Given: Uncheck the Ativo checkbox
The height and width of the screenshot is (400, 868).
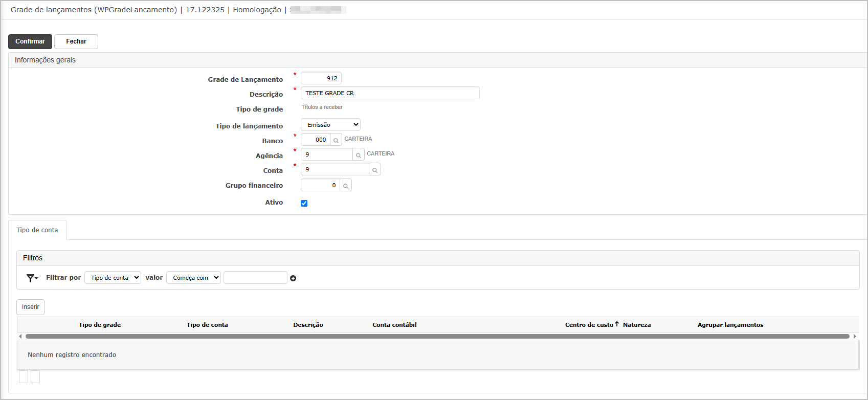Looking at the screenshot, I should (304, 203).
